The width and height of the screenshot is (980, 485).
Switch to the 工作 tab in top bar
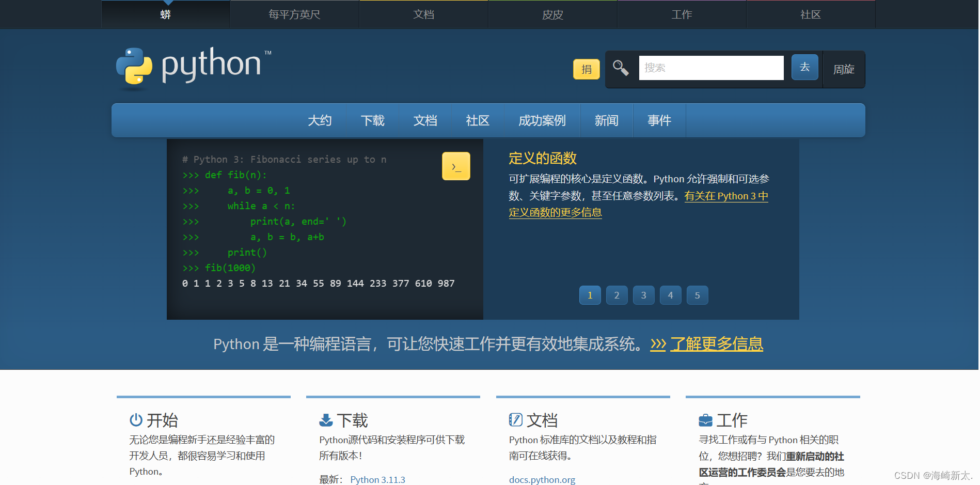(681, 14)
